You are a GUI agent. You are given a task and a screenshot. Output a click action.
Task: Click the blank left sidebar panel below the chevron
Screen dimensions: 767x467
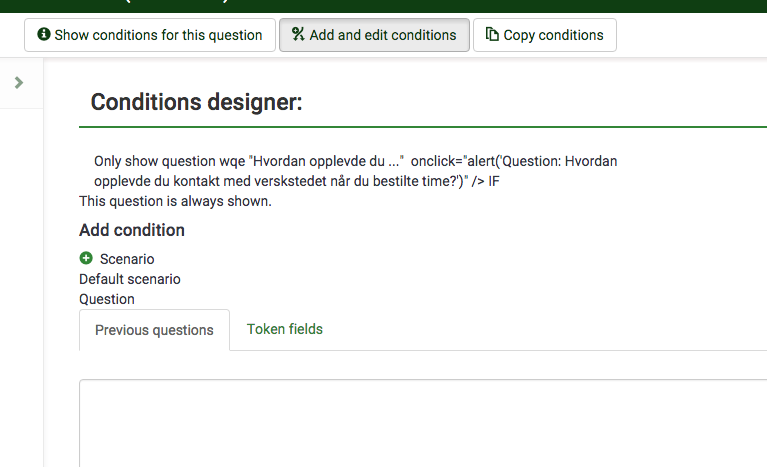click(21, 280)
